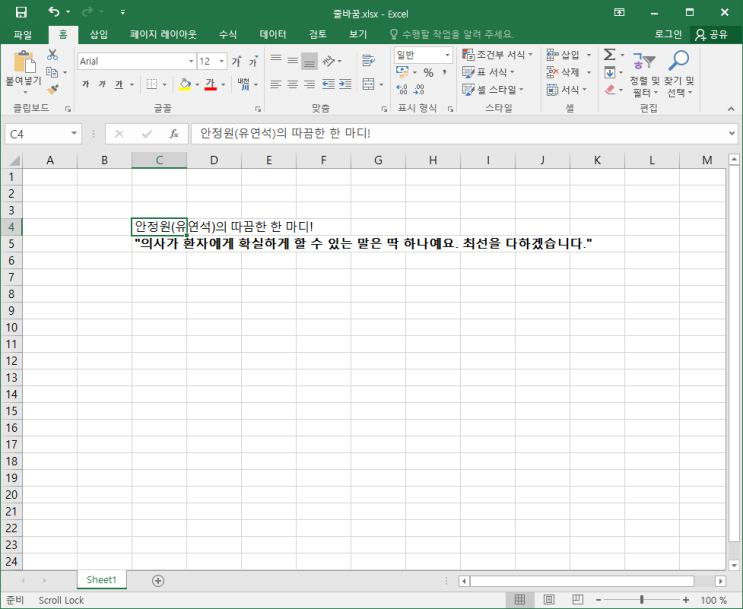Image resolution: width=743 pixels, height=609 pixels.
Task: Expand the formula bar
Action: click(x=732, y=133)
